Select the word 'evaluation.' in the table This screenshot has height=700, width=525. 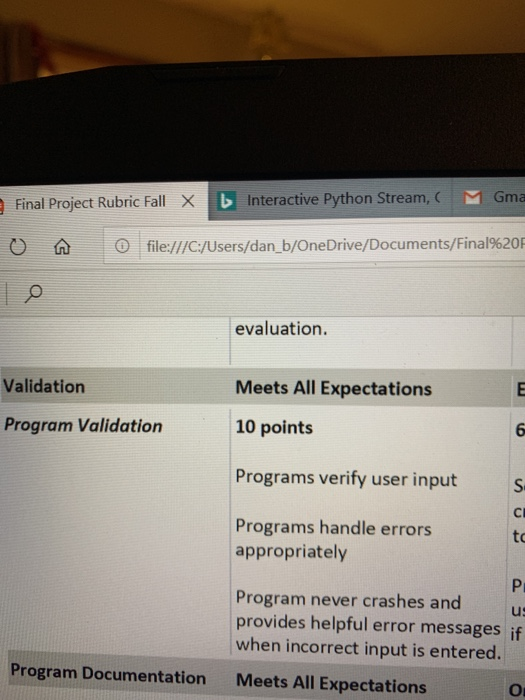[281, 329]
